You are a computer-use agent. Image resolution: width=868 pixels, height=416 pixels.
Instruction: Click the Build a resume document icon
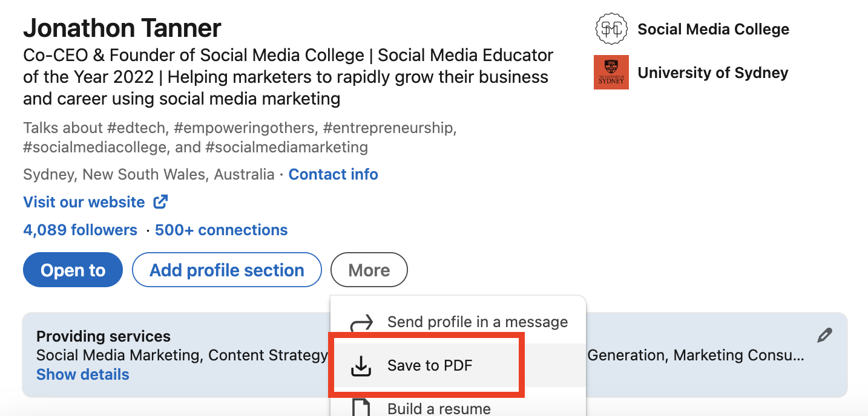361,407
